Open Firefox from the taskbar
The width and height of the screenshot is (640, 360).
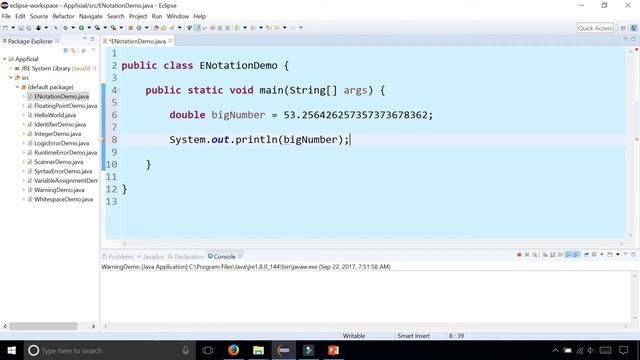233,350
